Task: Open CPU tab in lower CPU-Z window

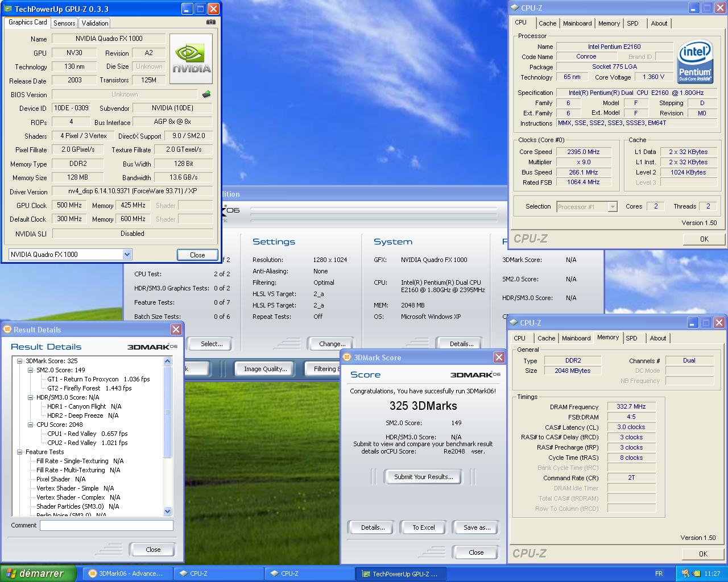Action: [x=520, y=338]
